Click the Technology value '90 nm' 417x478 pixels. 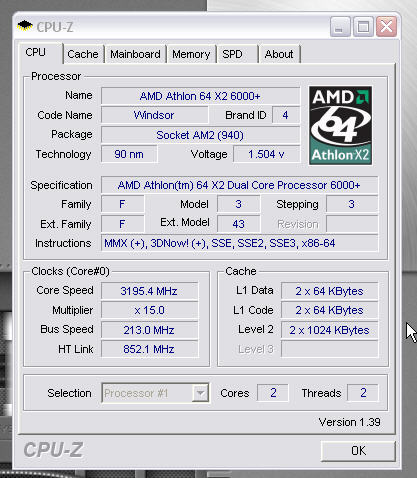tap(129, 154)
